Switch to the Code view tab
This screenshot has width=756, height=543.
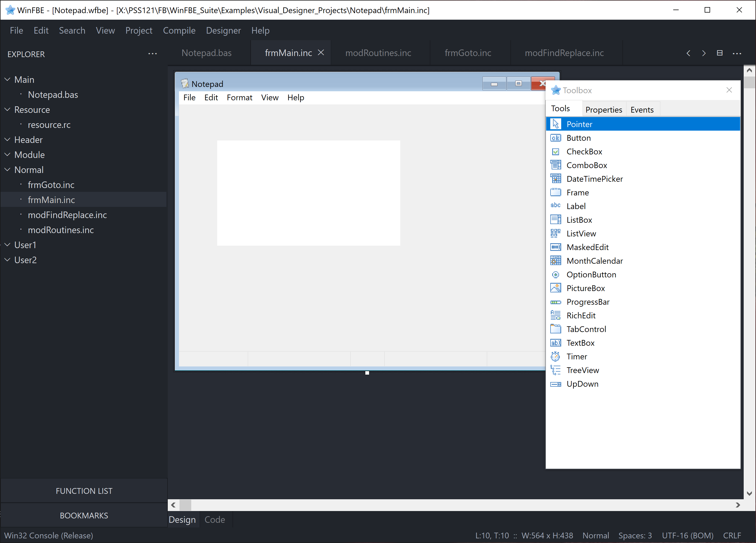point(215,519)
